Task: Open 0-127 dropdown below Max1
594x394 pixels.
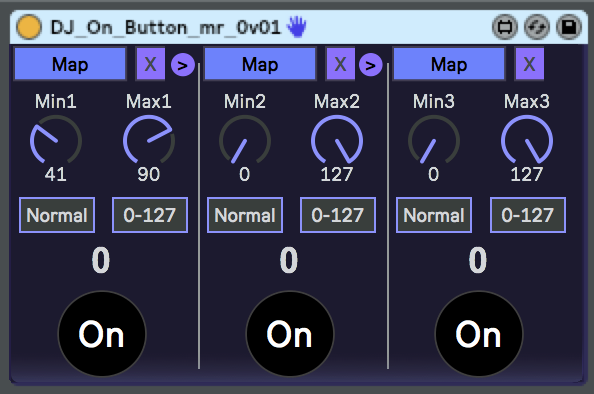Action: (x=150, y=215)
